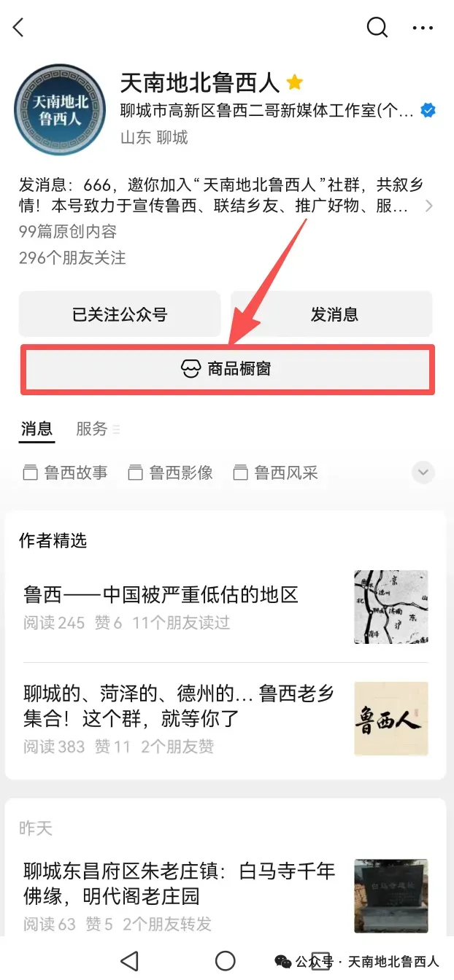Select the 鲁西故事 topic tag

tap(66, 472)
